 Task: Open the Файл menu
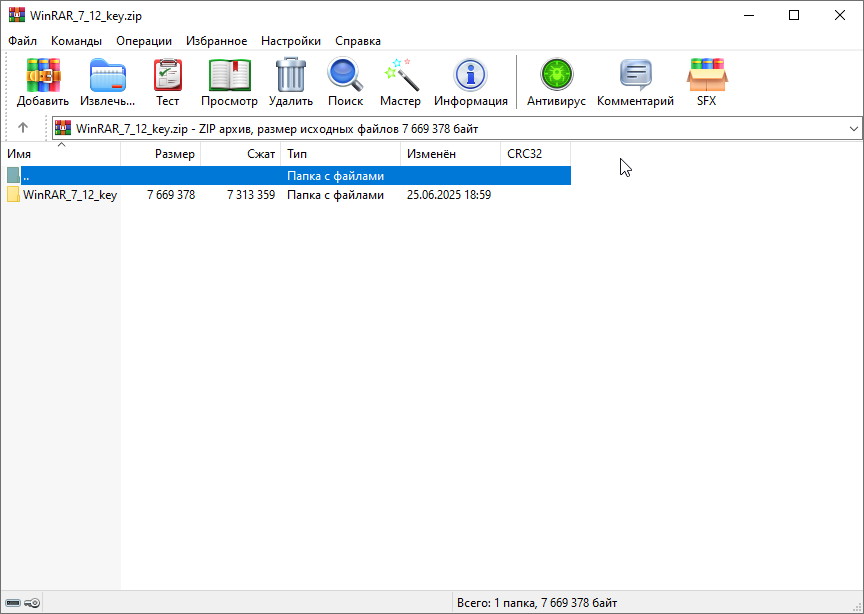coord(23,41)
